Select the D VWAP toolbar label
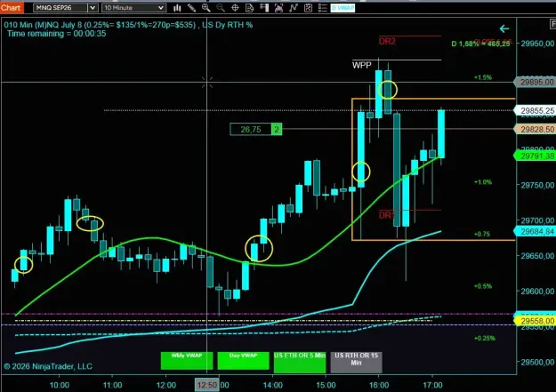Image resolution: width=556 pixels, height=392 pixels. coord(342,8)
